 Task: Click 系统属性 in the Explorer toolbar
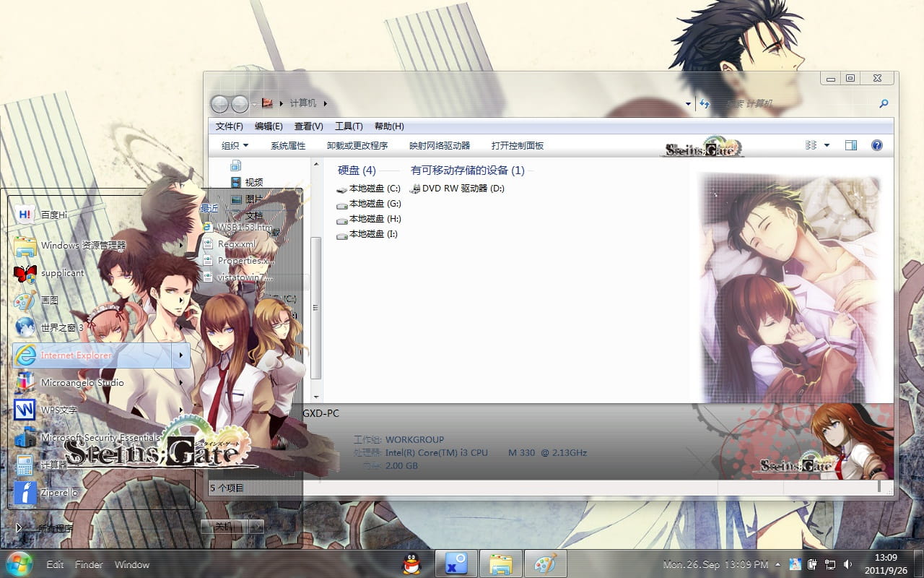coord(288,145)
